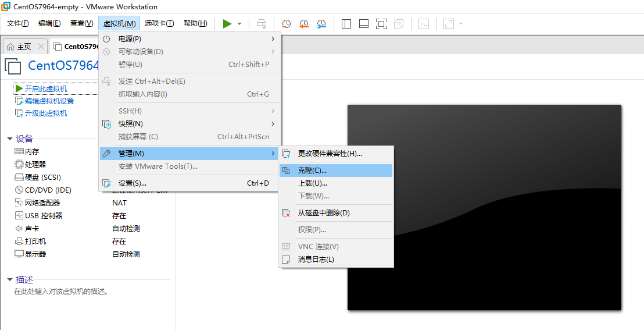Choose 克隆(C)... in the submenu
The width and height of the screenshot is (644, 330).
(336, 171)
